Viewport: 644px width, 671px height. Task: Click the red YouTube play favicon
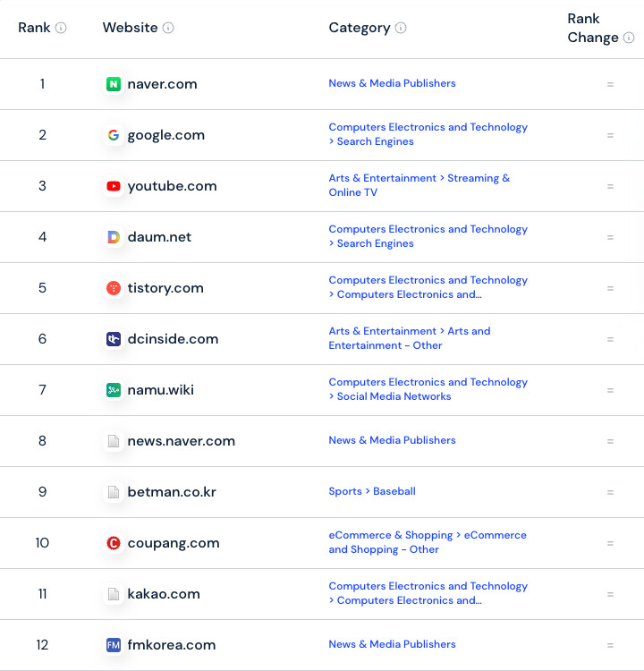(x=114, y=186)
